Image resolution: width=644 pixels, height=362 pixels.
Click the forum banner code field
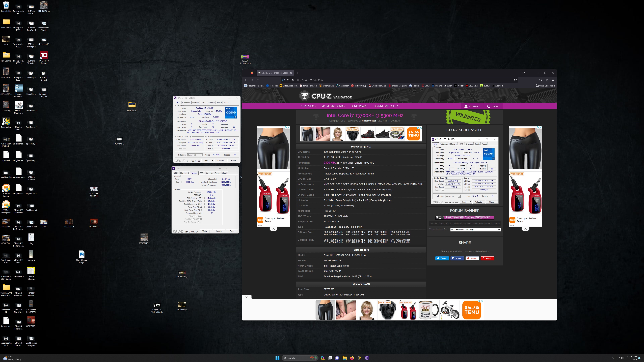[465, 223]
